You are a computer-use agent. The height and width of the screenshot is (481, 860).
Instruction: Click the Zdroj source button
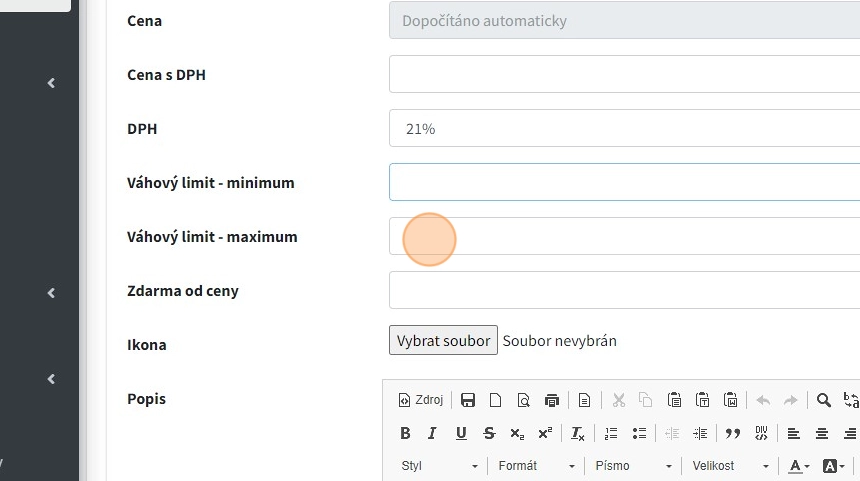(421, 400)
